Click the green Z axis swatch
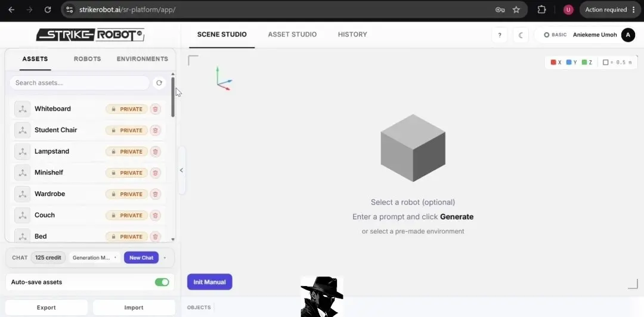The width and height of the screenshot is (644, 317). point(584,63)
